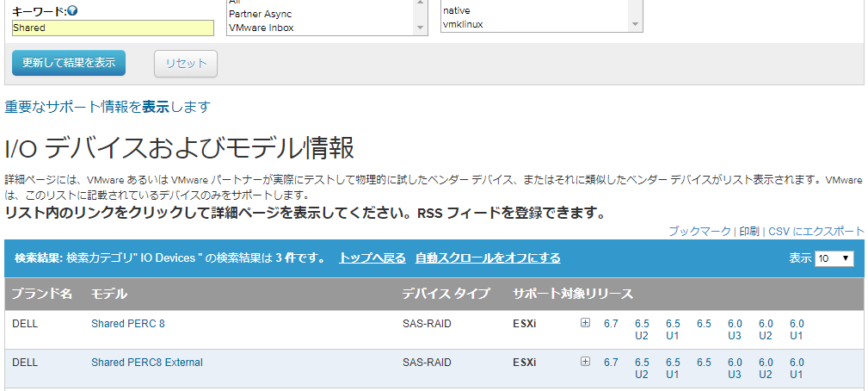Viewport: 868px width, 391px height.
Task: Open the results-per-page dropdown showing 10
Action: (834, 258)
